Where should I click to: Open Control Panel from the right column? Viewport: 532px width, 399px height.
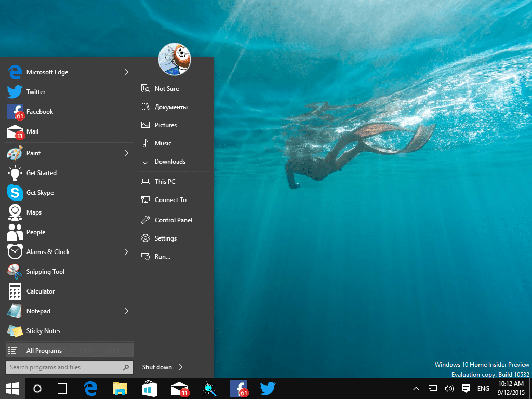175,220
